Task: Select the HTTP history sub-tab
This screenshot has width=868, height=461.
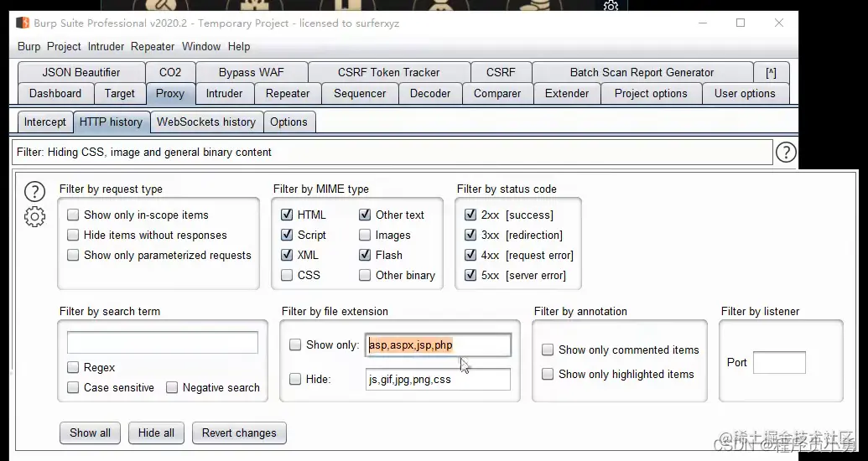Action: click(112, 122)
